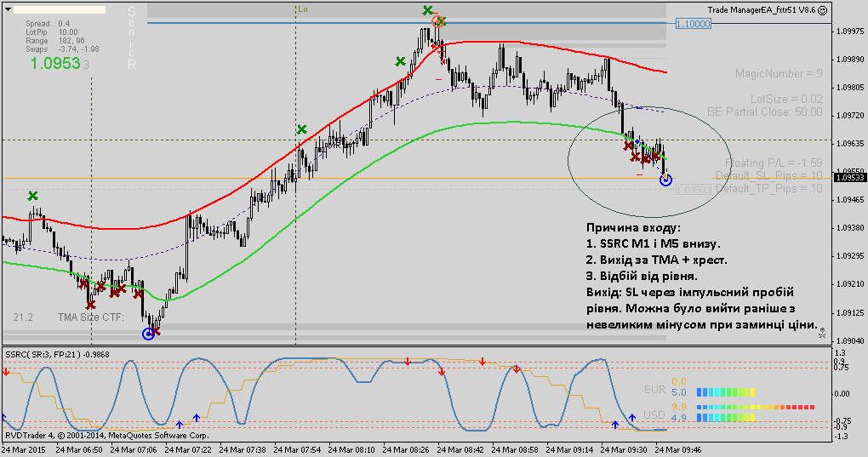Click the Trade ManagerEA_fxtr51 V8.6 label
The height and width of the screenshot is (457, 868).
[x=761, y=10]
